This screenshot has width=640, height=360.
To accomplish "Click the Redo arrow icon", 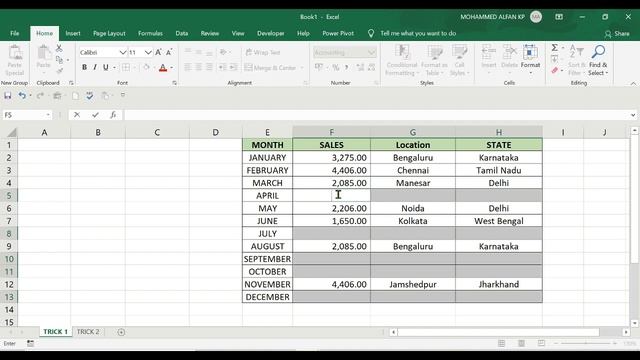I will pos(40,96).
